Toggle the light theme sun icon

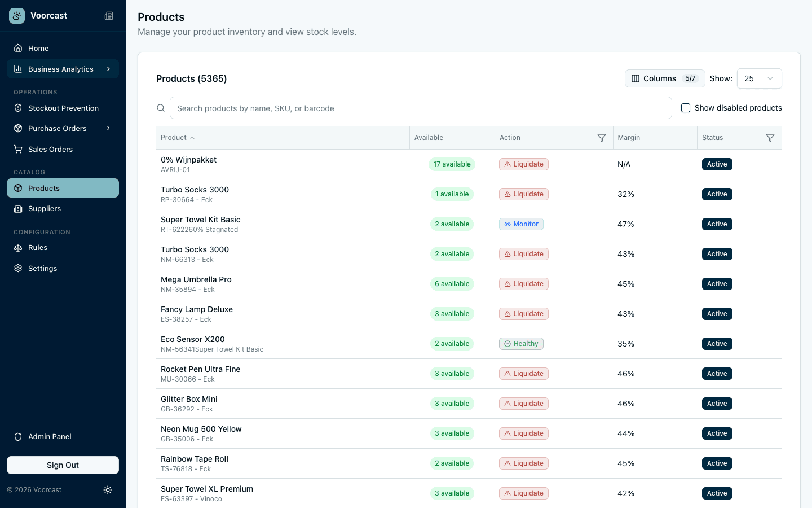tap(108, 490)
